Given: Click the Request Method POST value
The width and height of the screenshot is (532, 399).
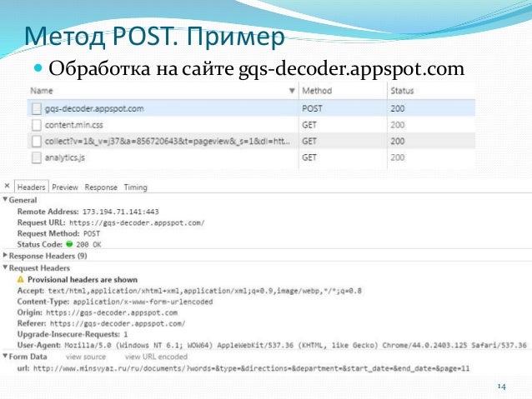Looking at the screenshot, I should click(x=92, y=233).
